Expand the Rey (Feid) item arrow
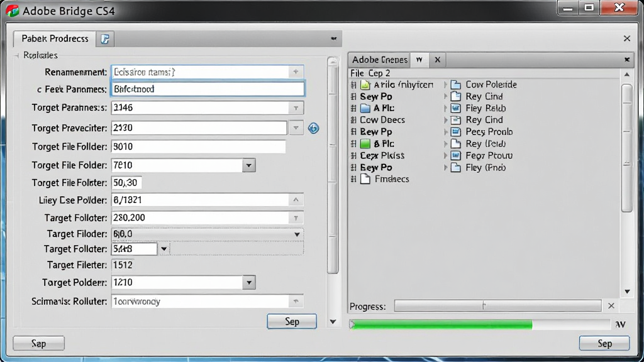 [x=445, y=144]
